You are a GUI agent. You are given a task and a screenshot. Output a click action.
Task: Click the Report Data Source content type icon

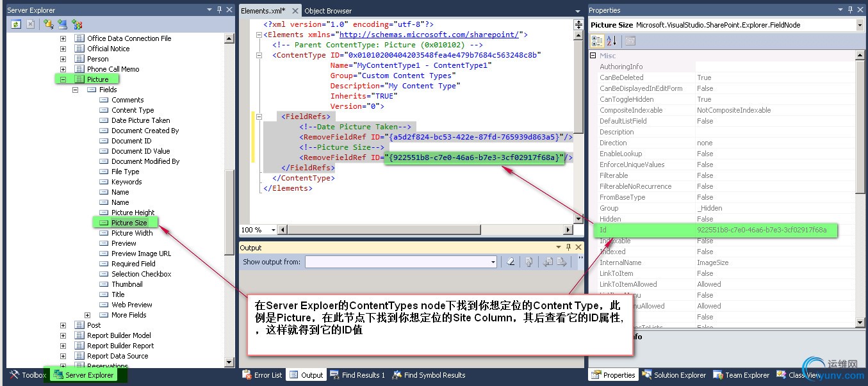pyautogui.click(x=79, y=356)
